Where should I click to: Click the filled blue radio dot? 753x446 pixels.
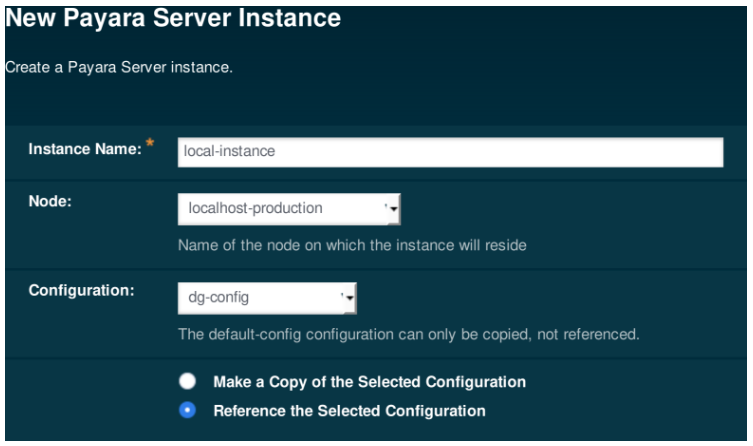186,410
